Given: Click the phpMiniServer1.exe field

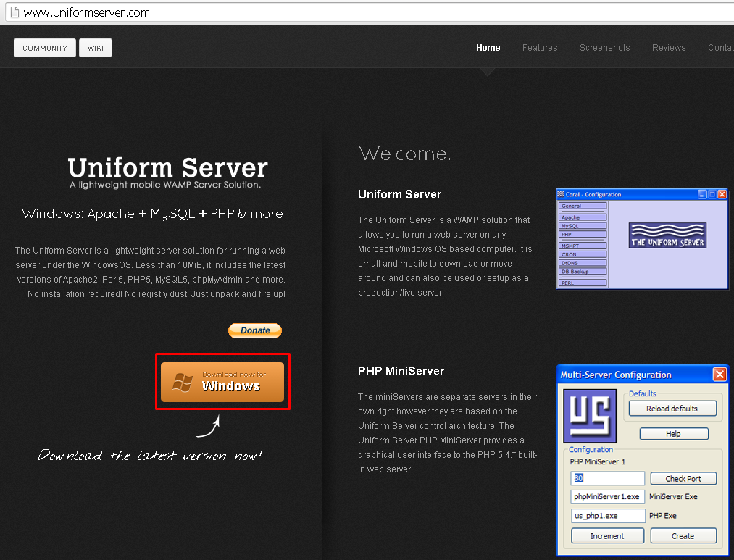Looking at the screenshot, I should [608, 497].
